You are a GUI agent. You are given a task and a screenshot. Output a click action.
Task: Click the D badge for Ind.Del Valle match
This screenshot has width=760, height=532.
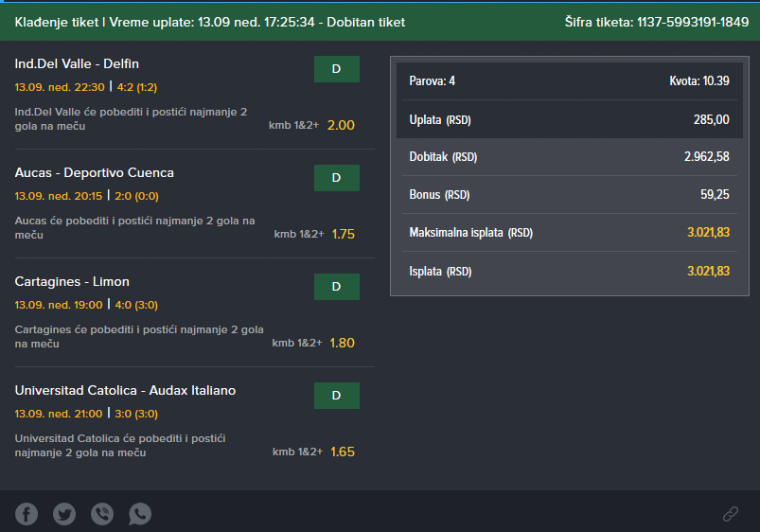(x=336, y=69)
